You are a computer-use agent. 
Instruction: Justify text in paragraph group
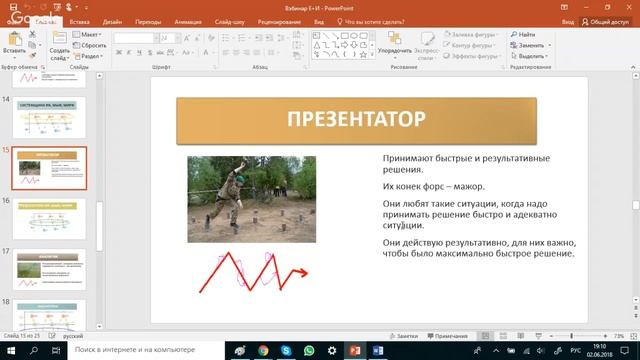[256, 53]
